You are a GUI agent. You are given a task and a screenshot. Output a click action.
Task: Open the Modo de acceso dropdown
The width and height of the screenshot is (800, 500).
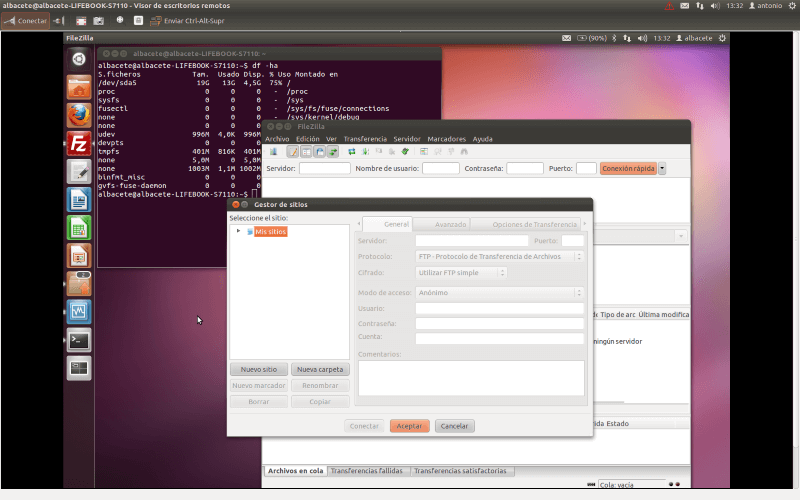pos(499,292)
